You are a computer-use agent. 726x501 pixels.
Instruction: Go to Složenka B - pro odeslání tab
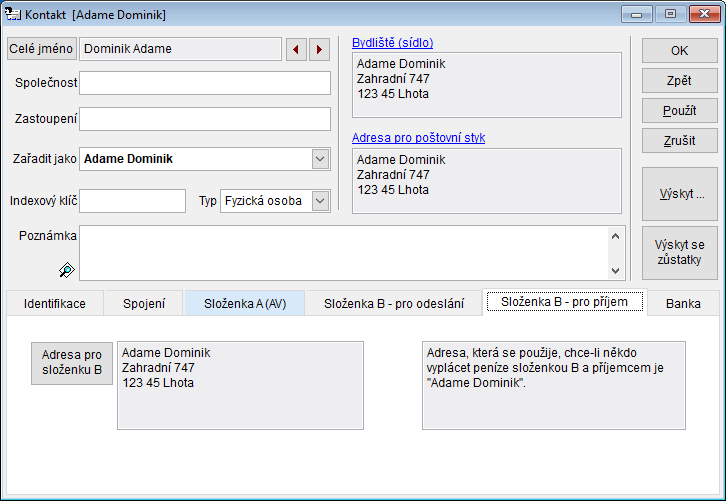pos(394,304)
